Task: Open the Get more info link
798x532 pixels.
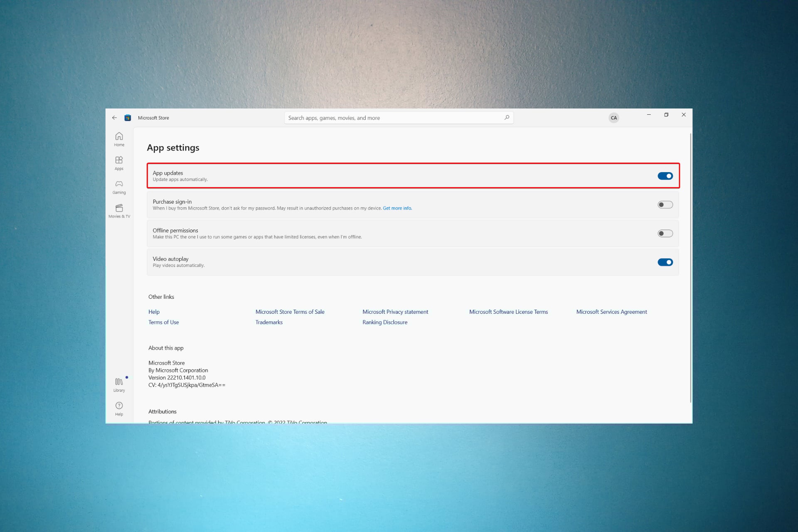Action: 397,208
